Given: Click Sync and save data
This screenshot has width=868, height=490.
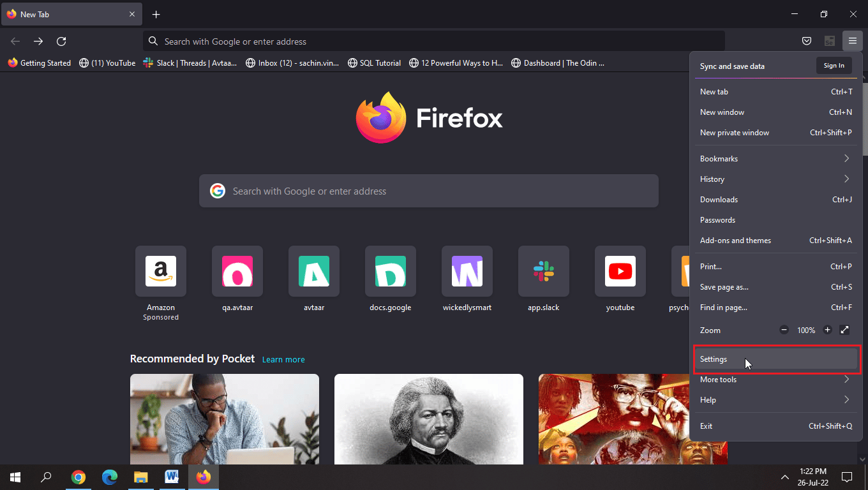Looking at the screenshot, I should coord(732,66).
